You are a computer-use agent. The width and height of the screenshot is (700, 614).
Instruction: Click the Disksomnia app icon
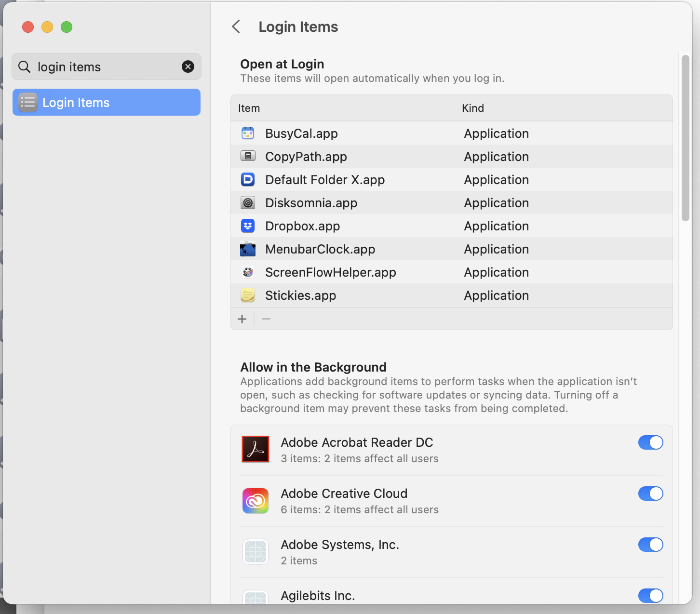coord(248,203)
